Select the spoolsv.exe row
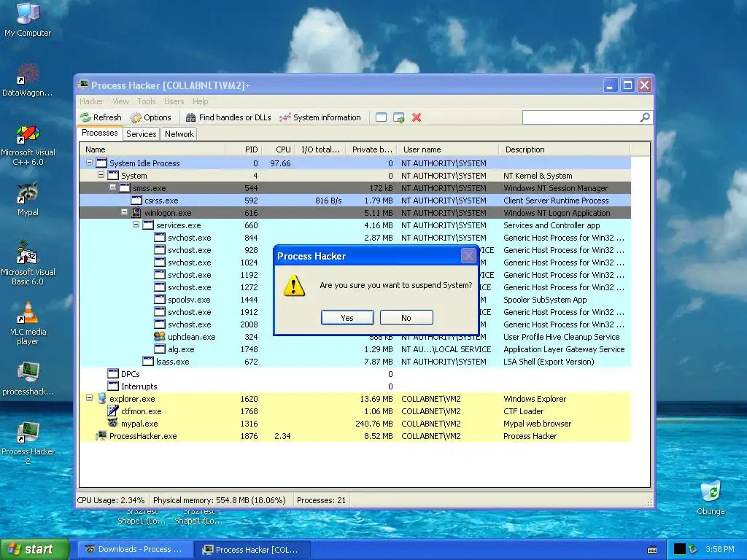Viewport: 747px width, 560px height. 355,300
